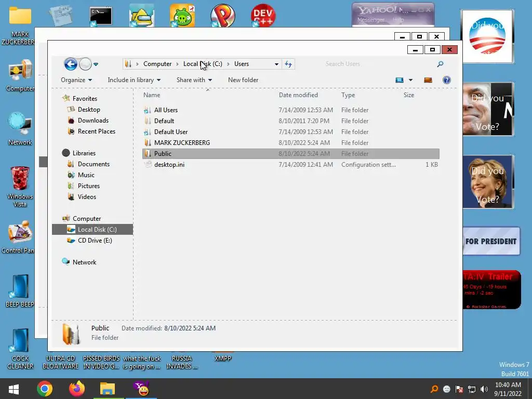Select the Default User folder
This screenshot has width=532, height=399.
(291, 131)
